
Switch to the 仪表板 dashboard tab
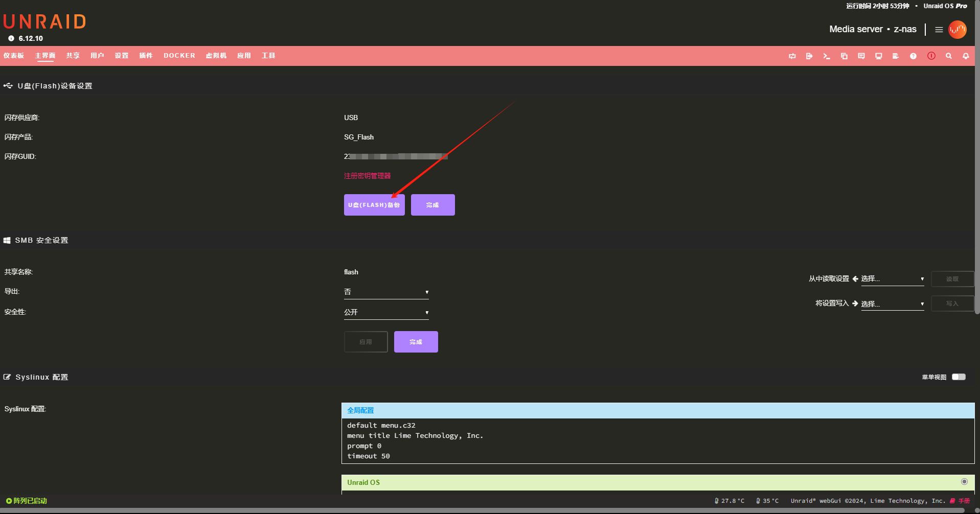(14, 56)
